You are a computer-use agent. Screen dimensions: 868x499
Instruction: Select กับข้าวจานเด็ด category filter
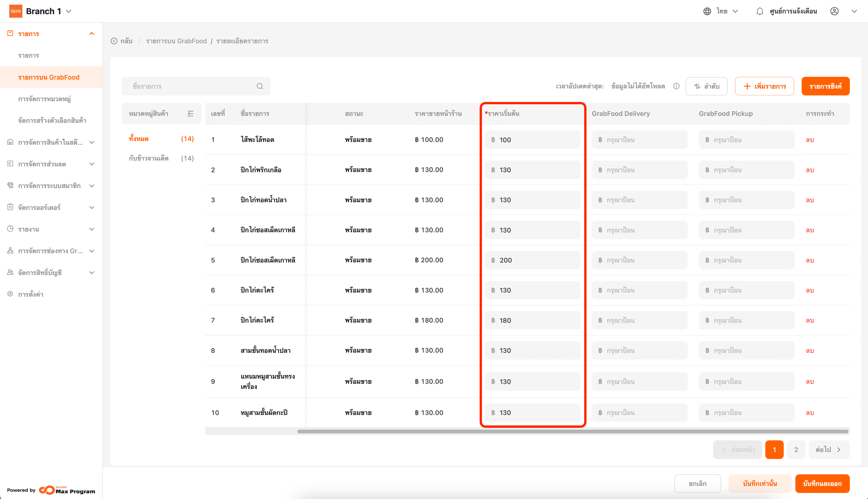click(x=149, y=158)
